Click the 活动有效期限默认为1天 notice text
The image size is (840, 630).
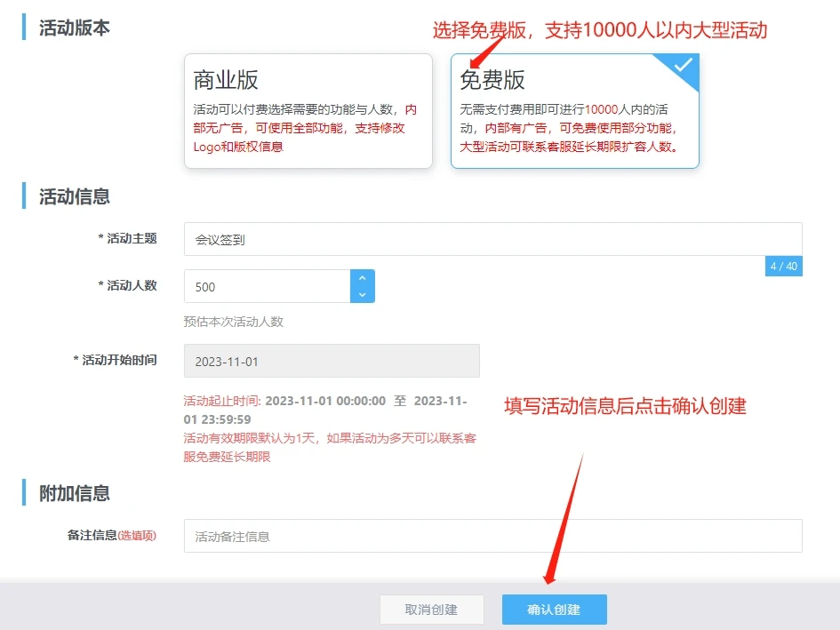tap(330, 447)
